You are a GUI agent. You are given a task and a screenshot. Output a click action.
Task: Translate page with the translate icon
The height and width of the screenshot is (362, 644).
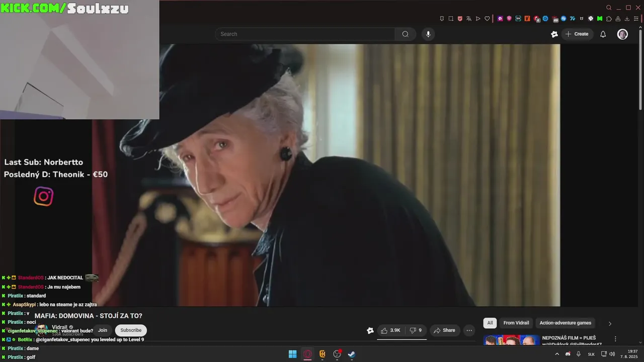(469, 19)
